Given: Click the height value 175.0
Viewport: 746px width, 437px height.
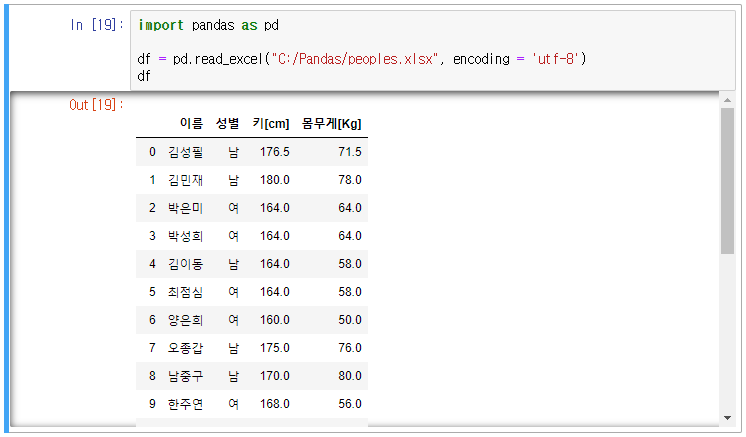Looking at the screenshot, I should pos(275,348).
